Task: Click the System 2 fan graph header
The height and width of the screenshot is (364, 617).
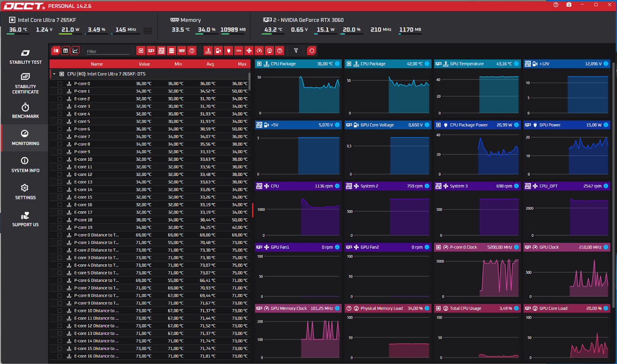Action: click(388, 186)
